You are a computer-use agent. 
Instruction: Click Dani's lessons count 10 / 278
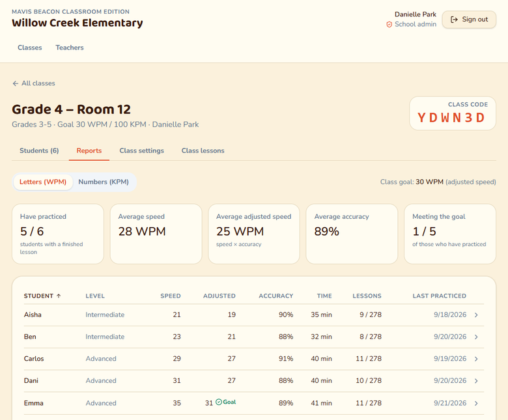tap(369, 381)
